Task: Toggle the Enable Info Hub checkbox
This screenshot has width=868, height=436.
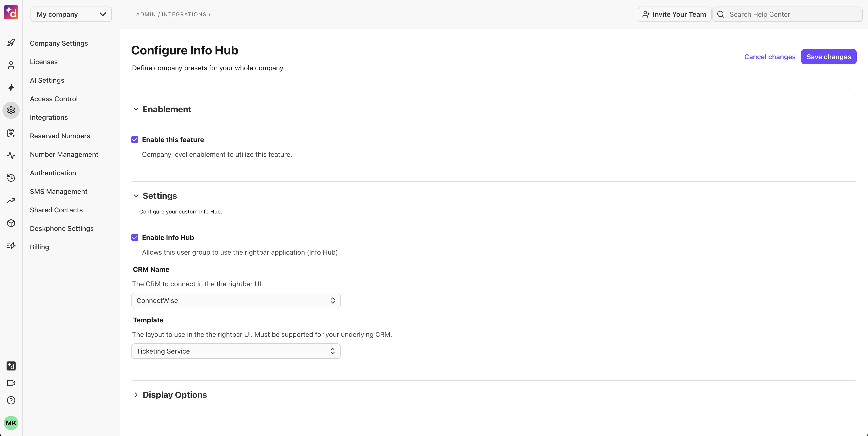Action: [x=135, y=237]
